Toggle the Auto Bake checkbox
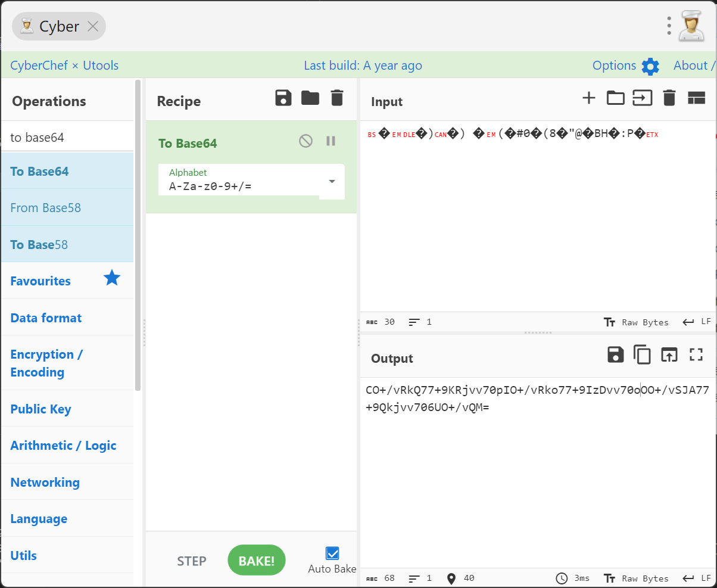717x588 pixels. pos(332,553)
